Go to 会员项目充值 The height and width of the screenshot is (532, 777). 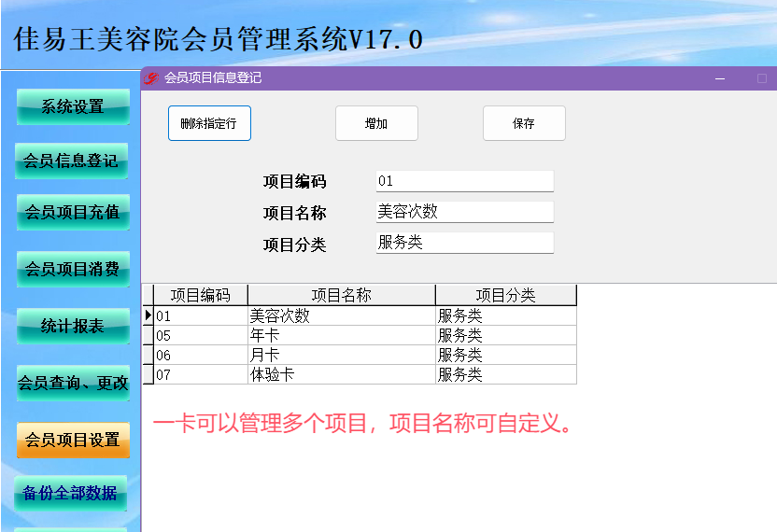pyautogui.click(x=73, y=212)
